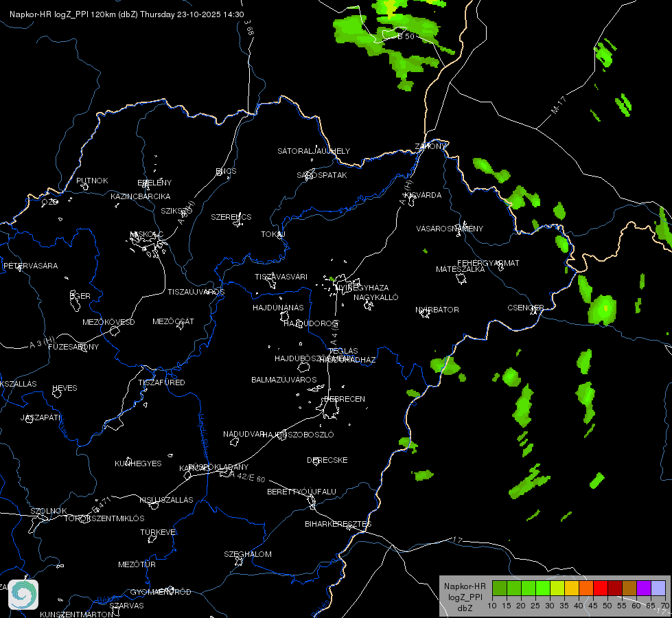
Task: Select the lavender swatch between 65 and 70
Action: 658,588
